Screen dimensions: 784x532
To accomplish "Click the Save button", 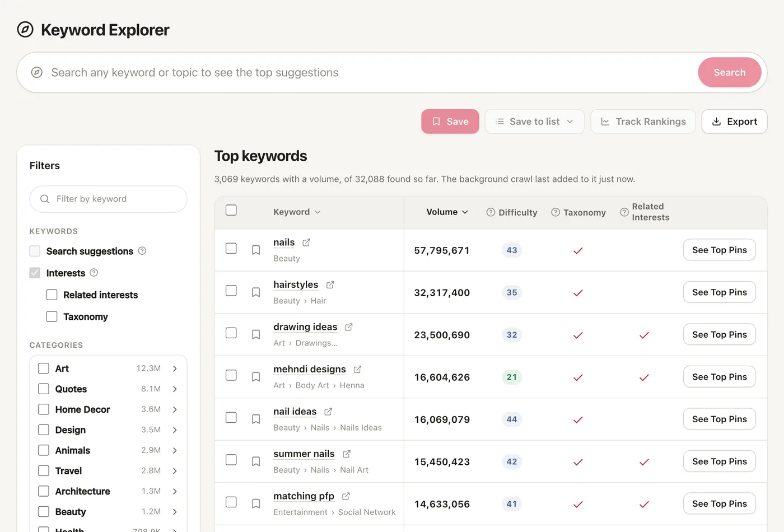I will [x=450, y=122].
